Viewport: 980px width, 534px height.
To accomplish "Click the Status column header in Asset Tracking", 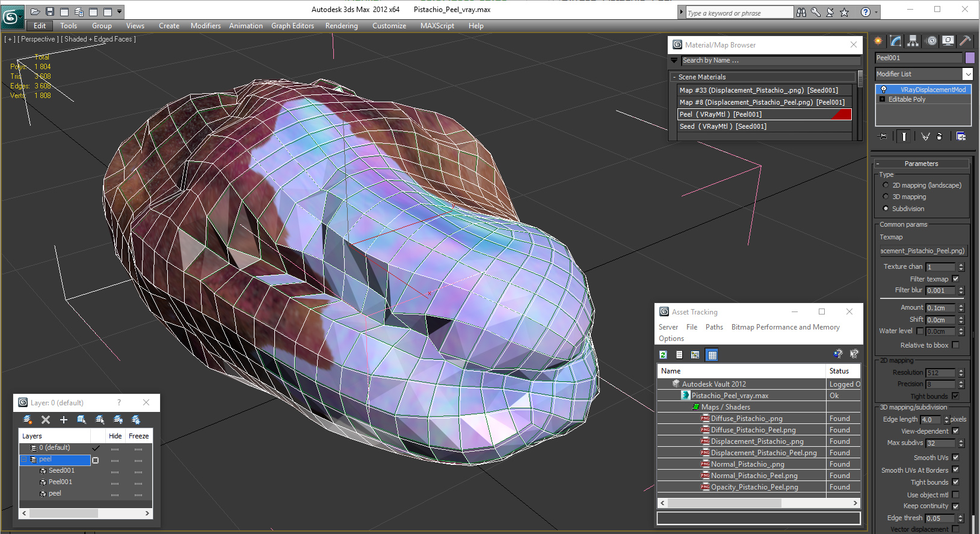I will [x=843, y=371].
